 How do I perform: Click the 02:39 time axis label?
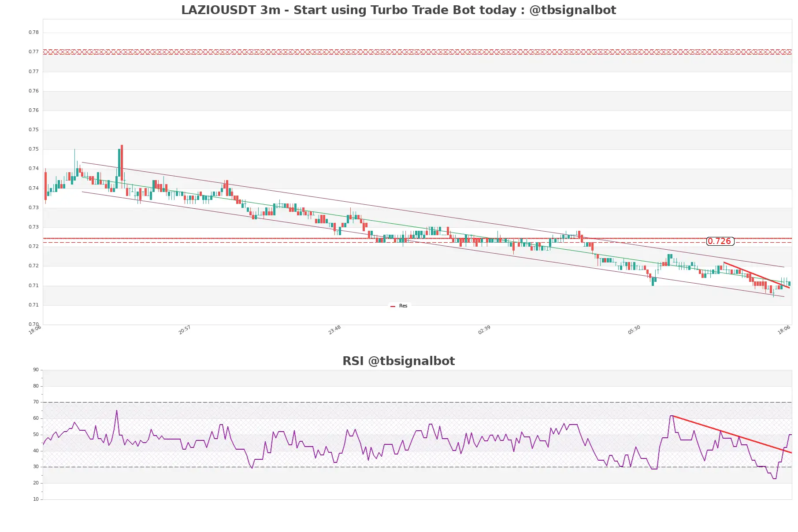(x=484, y=330)
